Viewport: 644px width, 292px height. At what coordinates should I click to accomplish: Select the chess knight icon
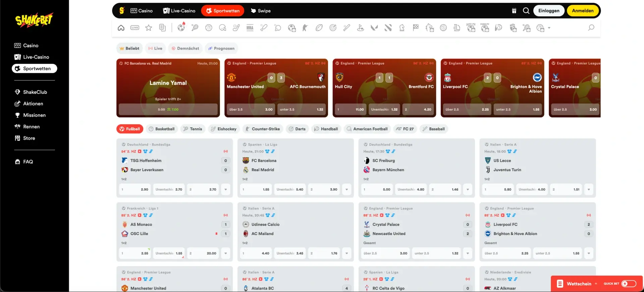[x=402, y=28]
